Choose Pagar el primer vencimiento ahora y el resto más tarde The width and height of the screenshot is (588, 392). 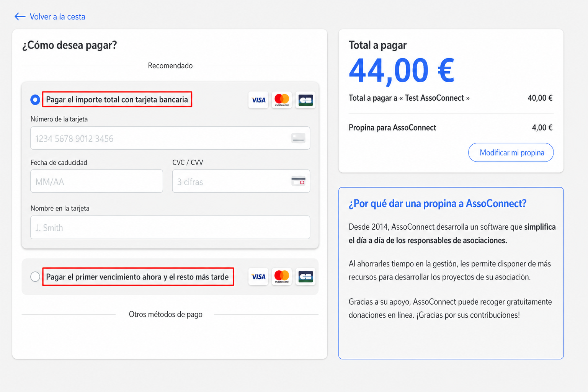(x=137, y=277)
